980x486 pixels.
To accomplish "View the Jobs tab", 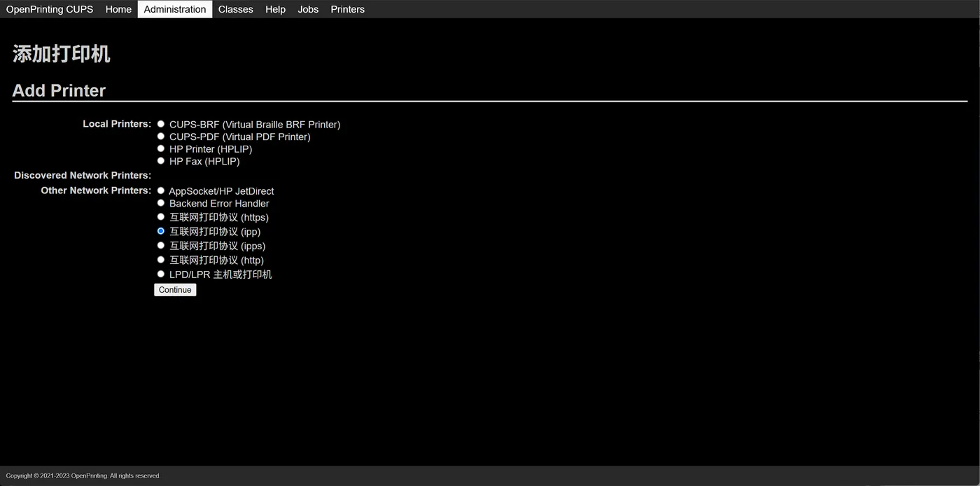I will pos(308,9).
